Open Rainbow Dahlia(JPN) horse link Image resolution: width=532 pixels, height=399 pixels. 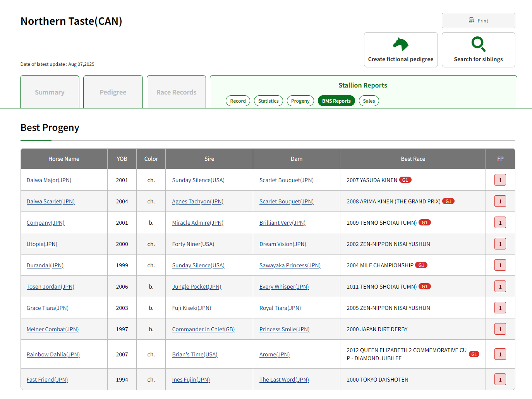[x=53, y=354]
